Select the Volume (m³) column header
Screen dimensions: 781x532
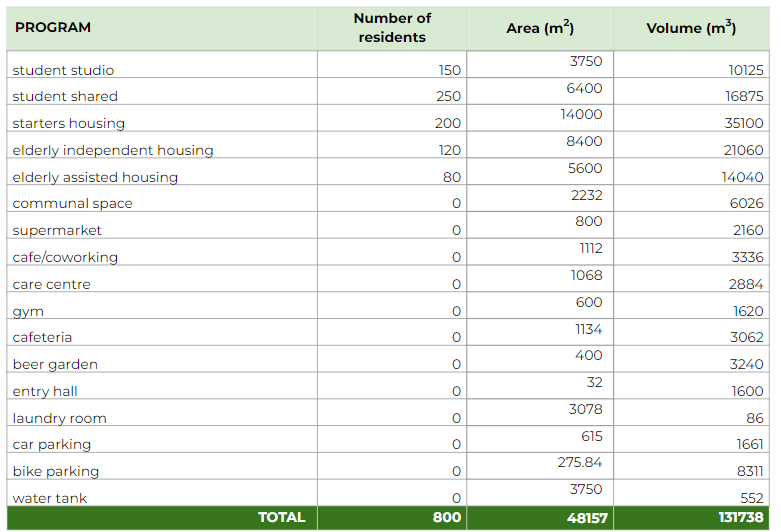click(x=691, y=28)
